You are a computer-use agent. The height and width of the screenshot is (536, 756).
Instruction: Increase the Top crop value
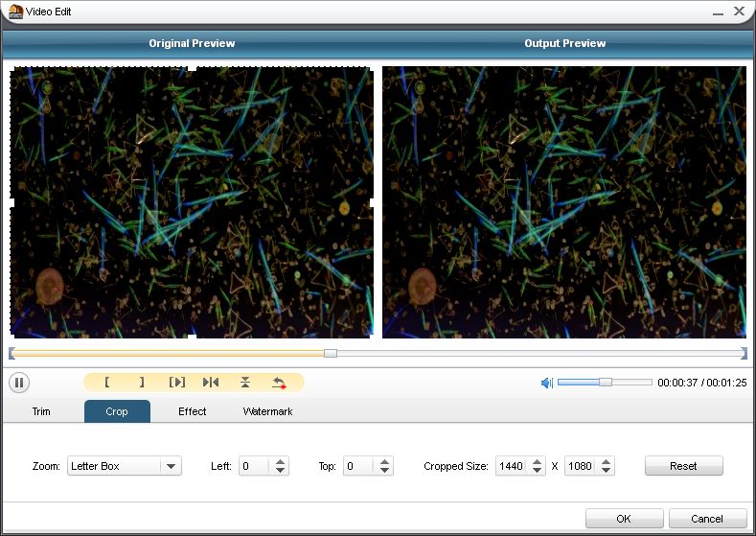pos(384,462)
